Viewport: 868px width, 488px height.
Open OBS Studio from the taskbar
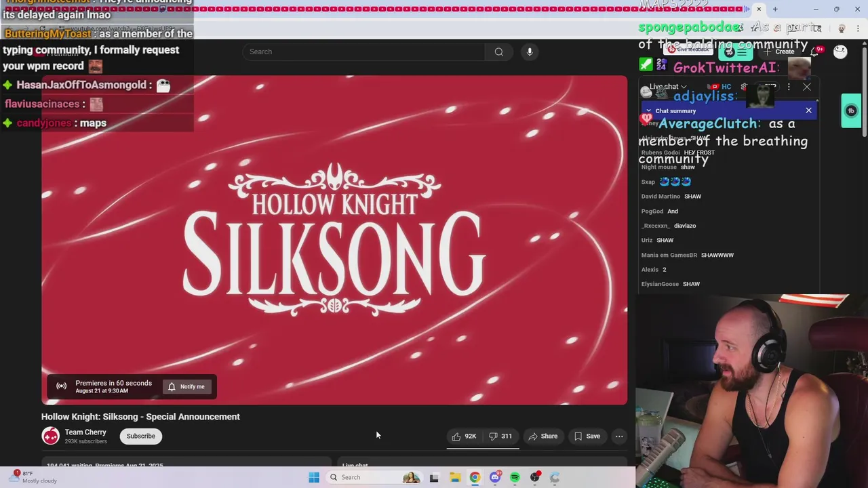tap(535, 477)
